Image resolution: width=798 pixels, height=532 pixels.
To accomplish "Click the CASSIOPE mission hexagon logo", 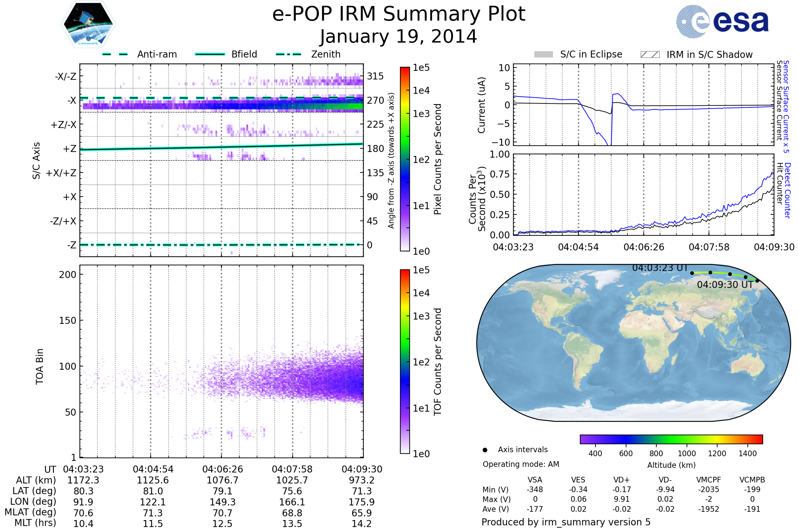I will coord(88,24).
